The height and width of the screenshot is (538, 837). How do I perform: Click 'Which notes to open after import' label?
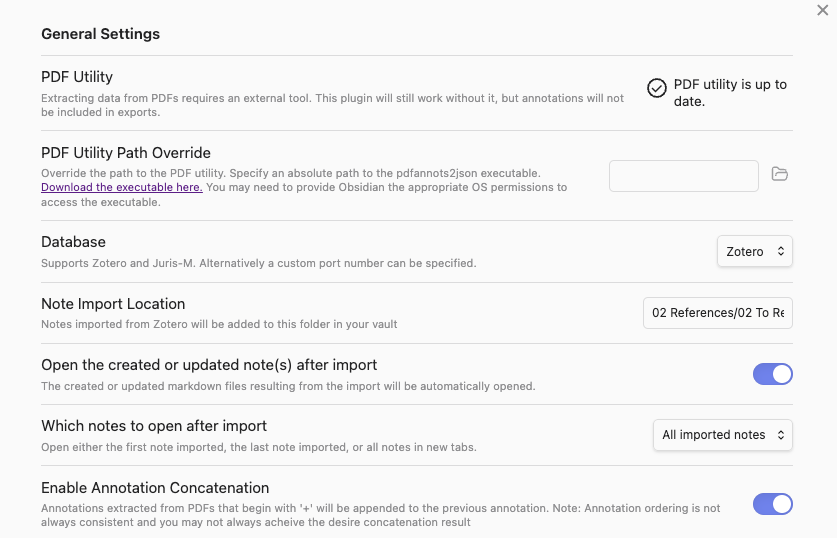pos(154,426)
